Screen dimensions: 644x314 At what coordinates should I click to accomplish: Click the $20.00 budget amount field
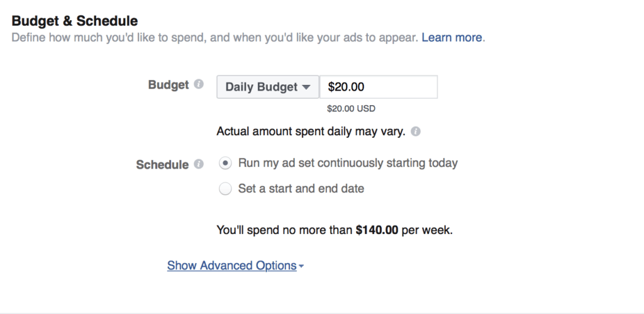tap(379, 87)
